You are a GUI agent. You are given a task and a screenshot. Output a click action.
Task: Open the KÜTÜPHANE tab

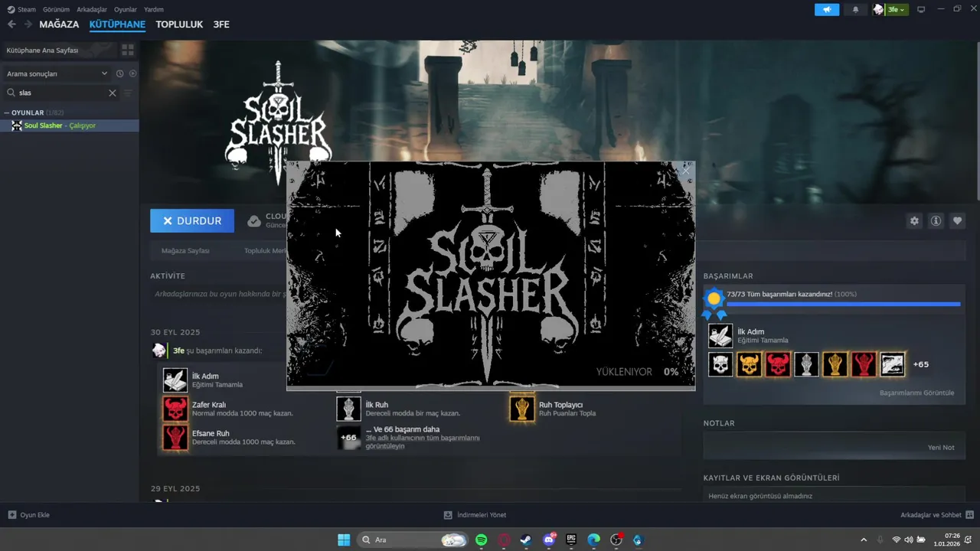click(x=117, y=24)
